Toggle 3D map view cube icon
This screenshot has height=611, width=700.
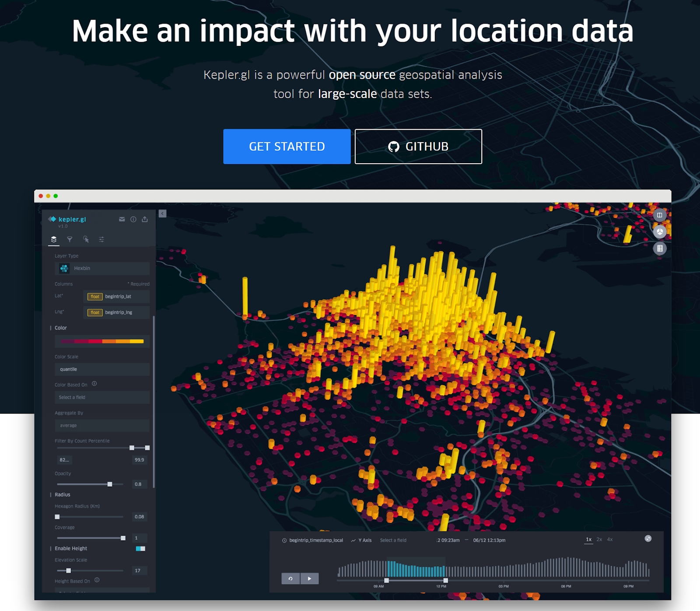click(x=660, y=232)
